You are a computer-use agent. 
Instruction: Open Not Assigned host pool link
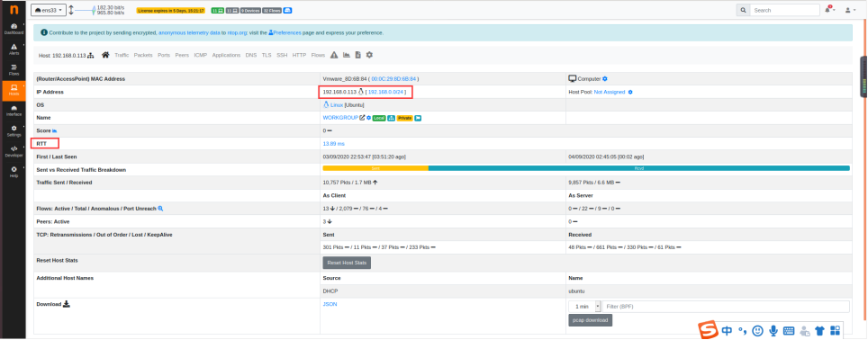610,92
